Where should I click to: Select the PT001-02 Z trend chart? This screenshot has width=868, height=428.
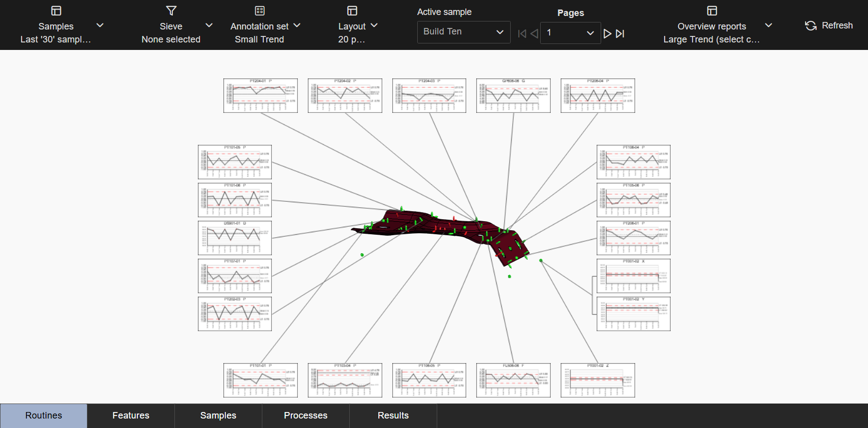click(598, 380)
